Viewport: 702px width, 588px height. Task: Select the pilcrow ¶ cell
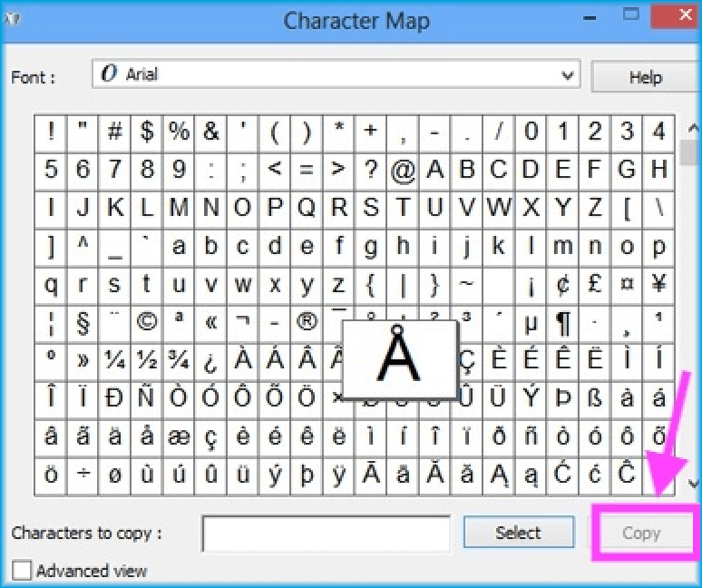tap(562, 324)
